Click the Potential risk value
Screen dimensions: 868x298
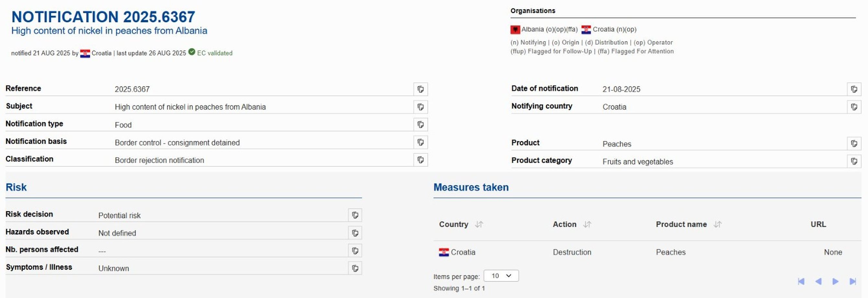pos(119,215)
